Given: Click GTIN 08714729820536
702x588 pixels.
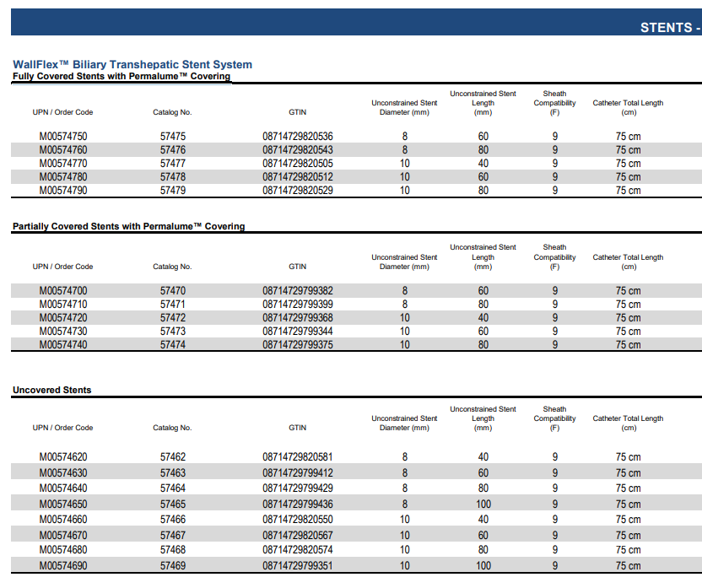Looking at the screenshot, I should click(297, 137).
